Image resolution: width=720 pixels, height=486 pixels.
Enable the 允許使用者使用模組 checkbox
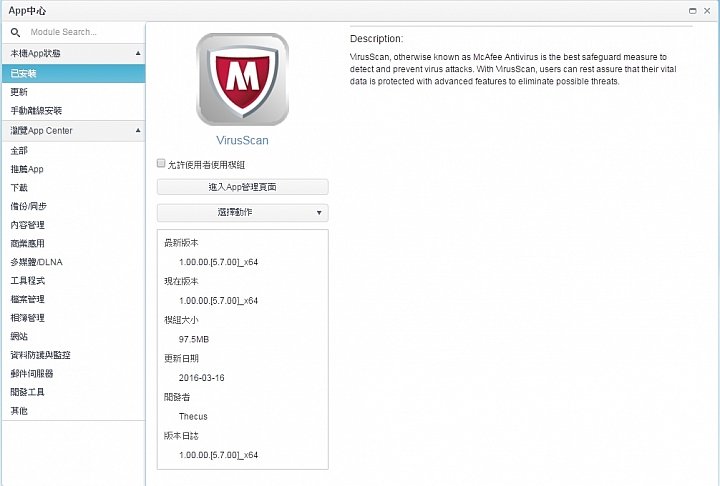click(x=161, y=163)
